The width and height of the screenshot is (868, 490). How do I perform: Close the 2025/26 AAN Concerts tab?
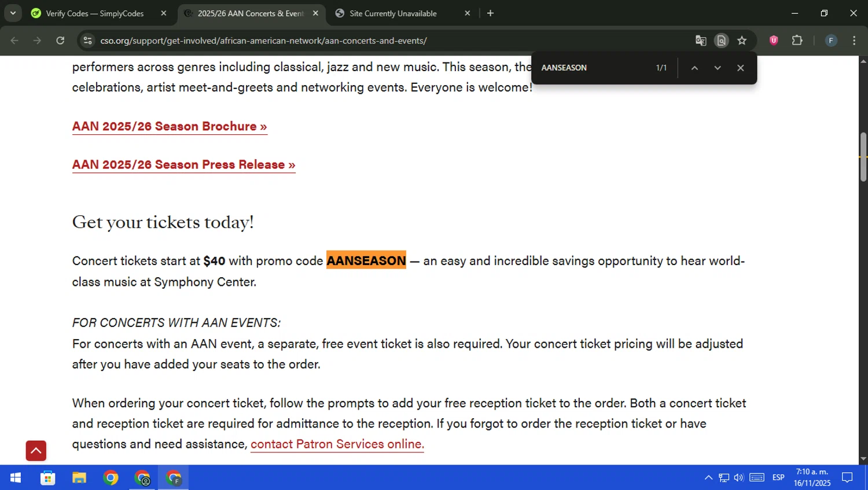coord(315,13)
